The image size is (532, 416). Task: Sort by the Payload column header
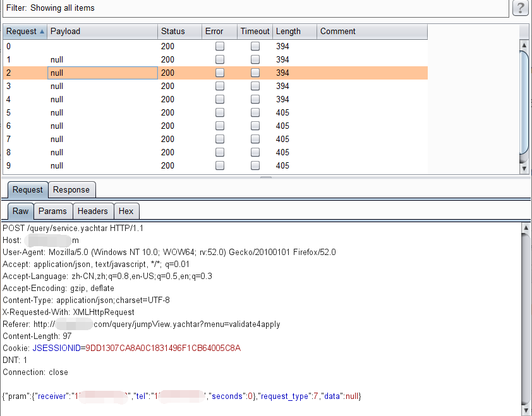point(102,32)
